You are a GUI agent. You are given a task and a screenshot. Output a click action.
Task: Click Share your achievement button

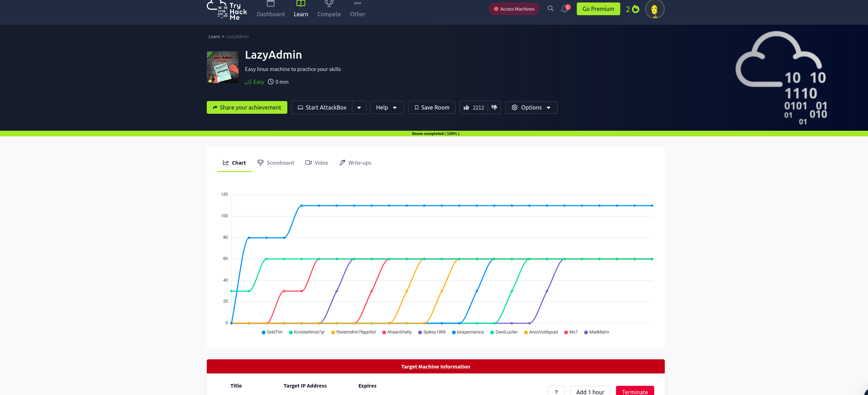click(247, 107)
